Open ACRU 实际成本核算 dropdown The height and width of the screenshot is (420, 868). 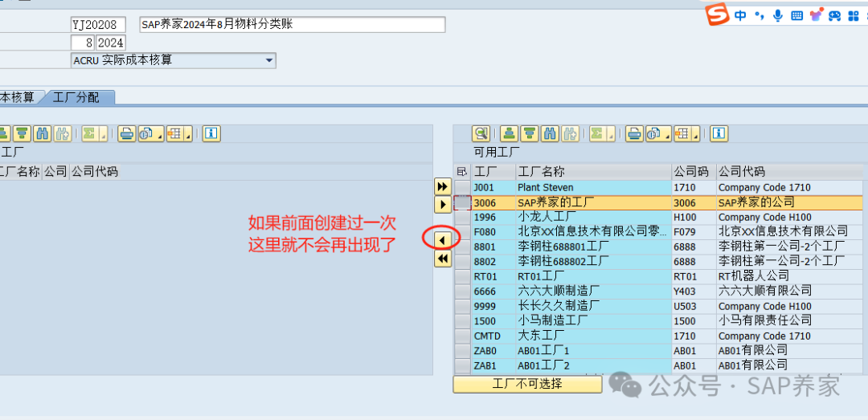pyautogui.click(x=269, y=60)
